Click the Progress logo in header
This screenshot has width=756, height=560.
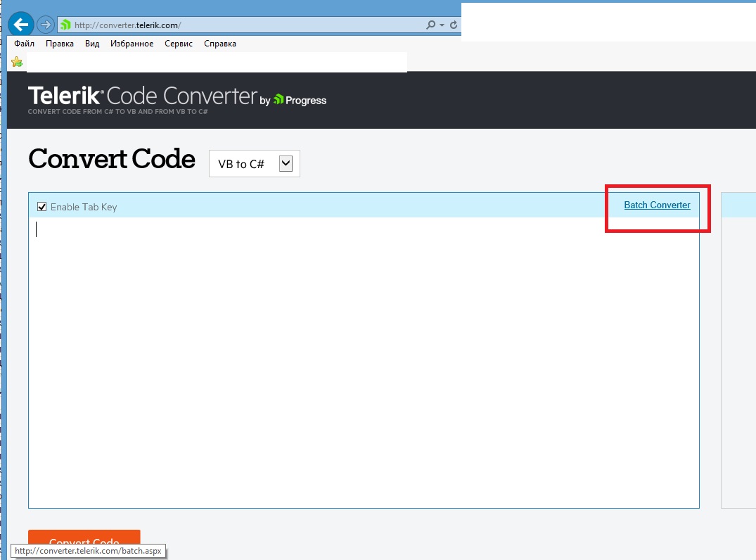tap(300, 101)
